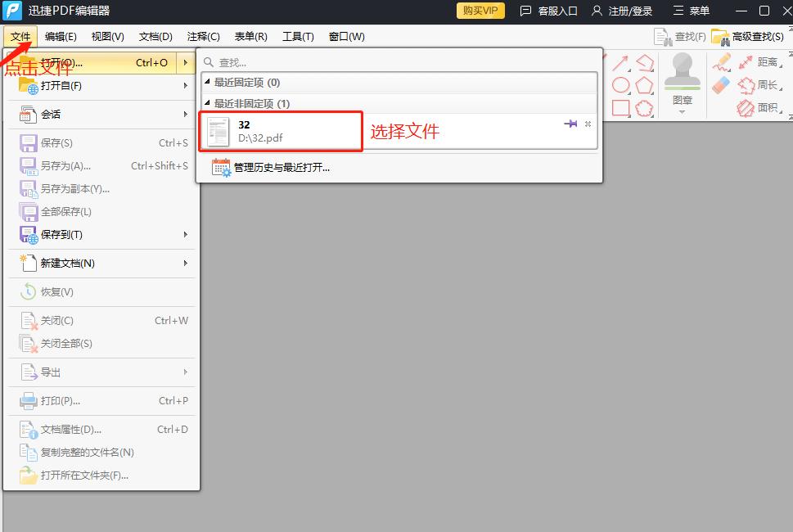Select the Rectangle shape tool
793x532 pixels.
[x=620, y=107]
